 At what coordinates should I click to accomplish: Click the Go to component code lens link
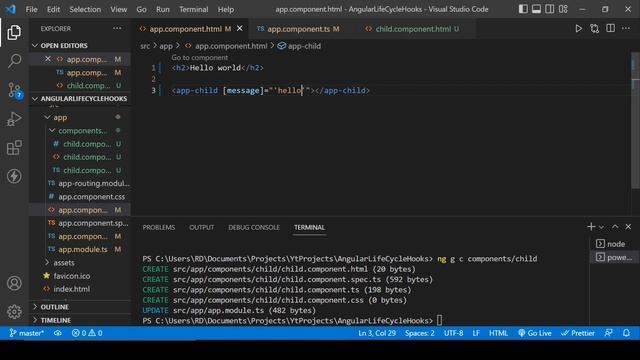tap(200, 58)
